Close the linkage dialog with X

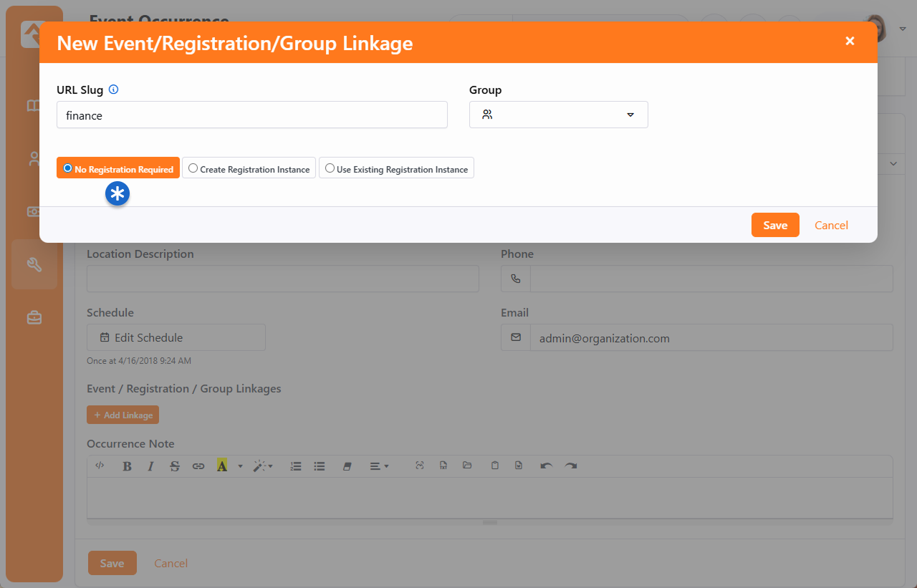pos(850,42)
